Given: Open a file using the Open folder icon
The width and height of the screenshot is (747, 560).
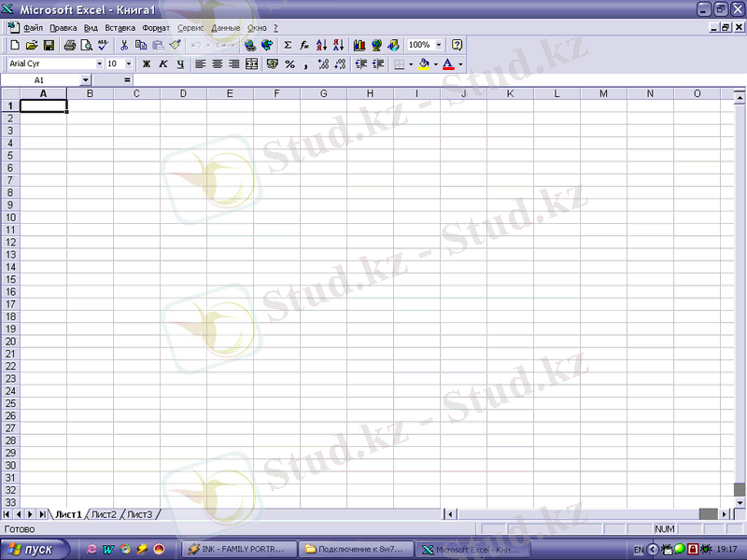Looking at the screenshot, I should point(32,45).
